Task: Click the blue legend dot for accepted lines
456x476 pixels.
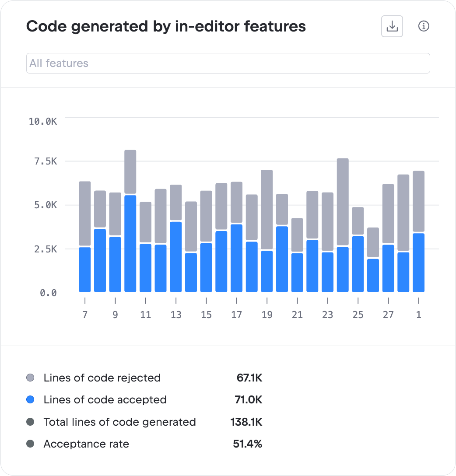Action: click(30, 399)
